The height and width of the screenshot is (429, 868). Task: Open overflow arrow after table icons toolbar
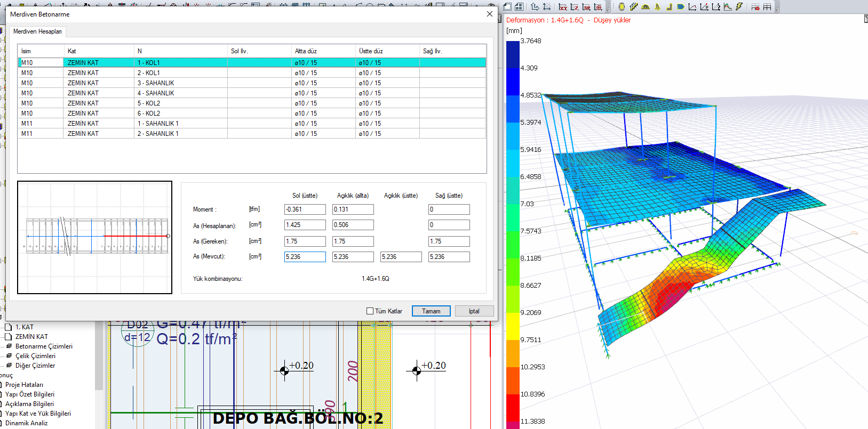pyautogui.click(x=777, y=10)
